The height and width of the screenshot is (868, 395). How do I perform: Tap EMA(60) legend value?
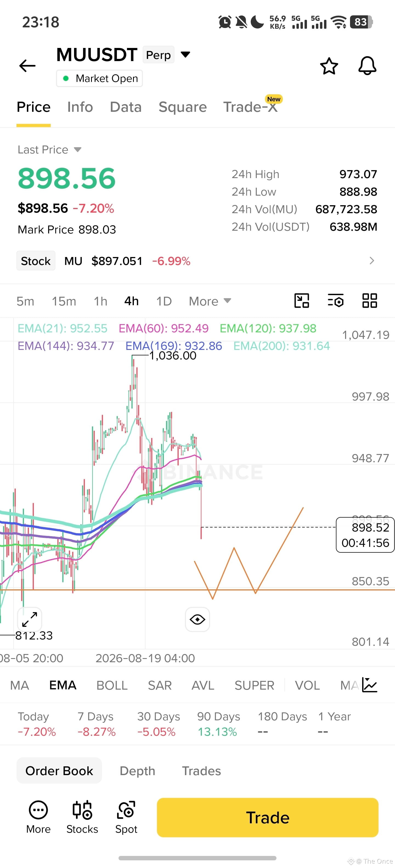pos(163,328)
